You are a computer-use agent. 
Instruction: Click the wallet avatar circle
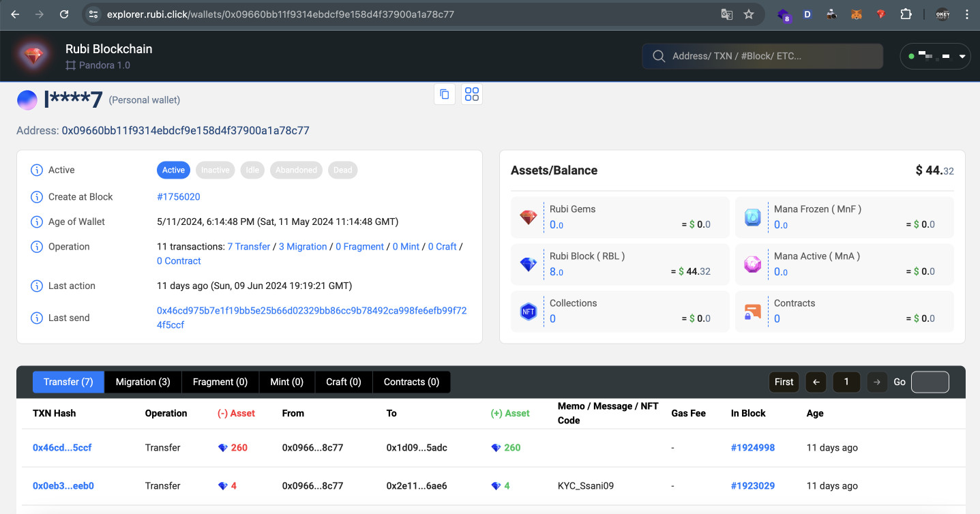(x=27, y=100)
